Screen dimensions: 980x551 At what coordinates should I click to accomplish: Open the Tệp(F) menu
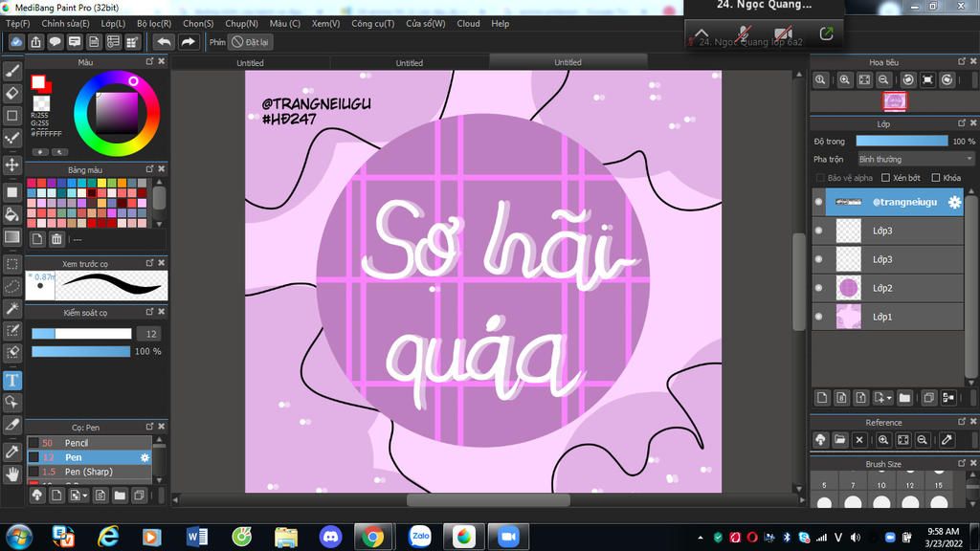click(18, 24)
